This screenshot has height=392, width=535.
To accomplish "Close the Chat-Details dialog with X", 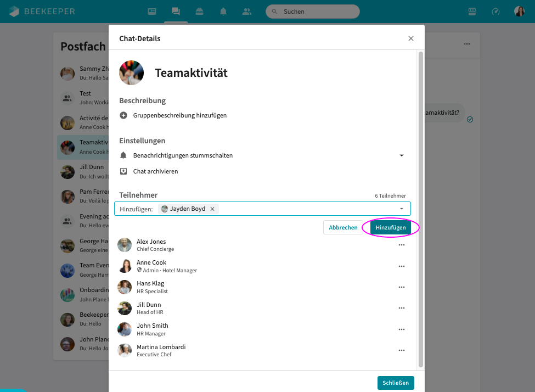I will pyautogui.click(x=411, y=38).
